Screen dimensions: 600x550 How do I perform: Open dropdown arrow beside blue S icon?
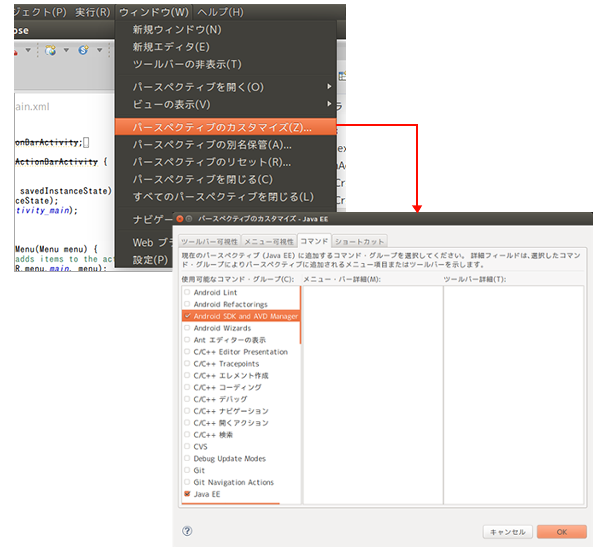coord(99,50)
